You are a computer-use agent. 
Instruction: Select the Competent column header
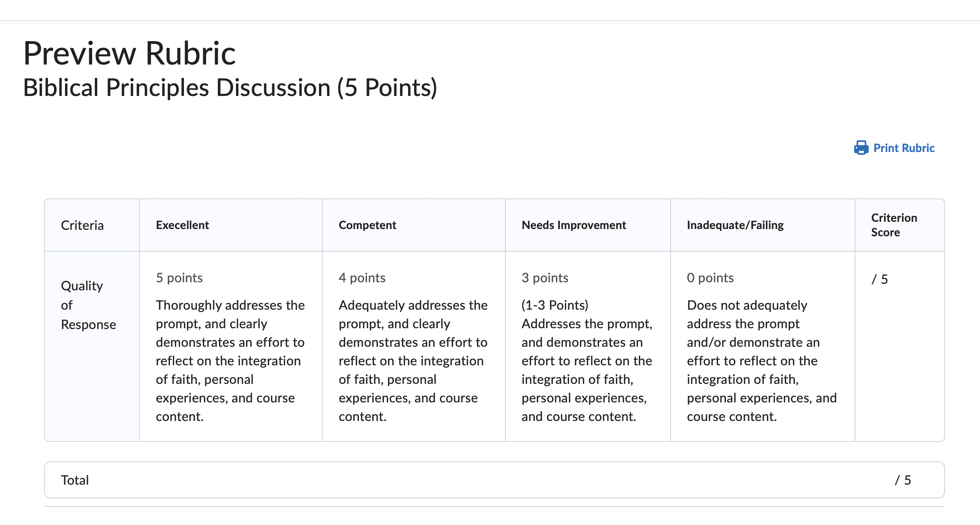tap(367, 225)
